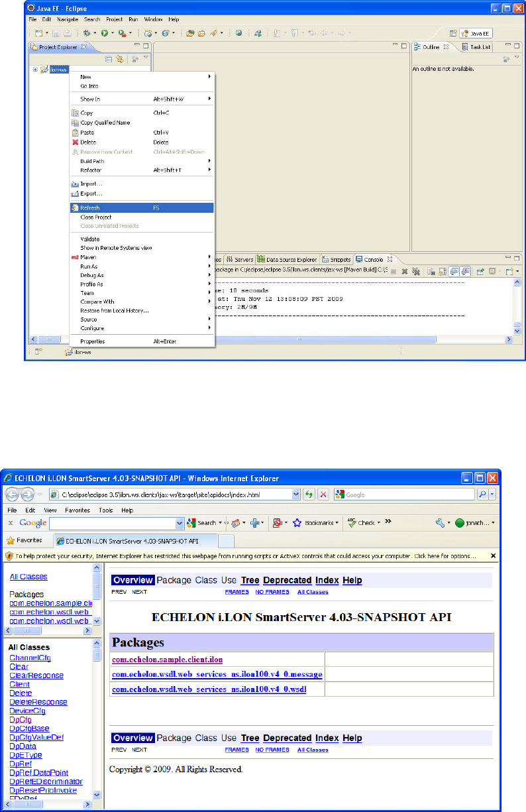Screen dimensions: 526x812
Task: Open Eclipse Window menu
Action: pyautogui.click(x=152, y=20)
